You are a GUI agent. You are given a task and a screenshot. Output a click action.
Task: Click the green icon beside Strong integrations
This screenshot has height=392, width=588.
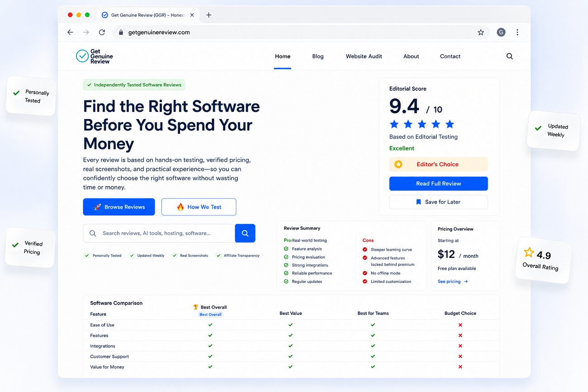[286, 265]
